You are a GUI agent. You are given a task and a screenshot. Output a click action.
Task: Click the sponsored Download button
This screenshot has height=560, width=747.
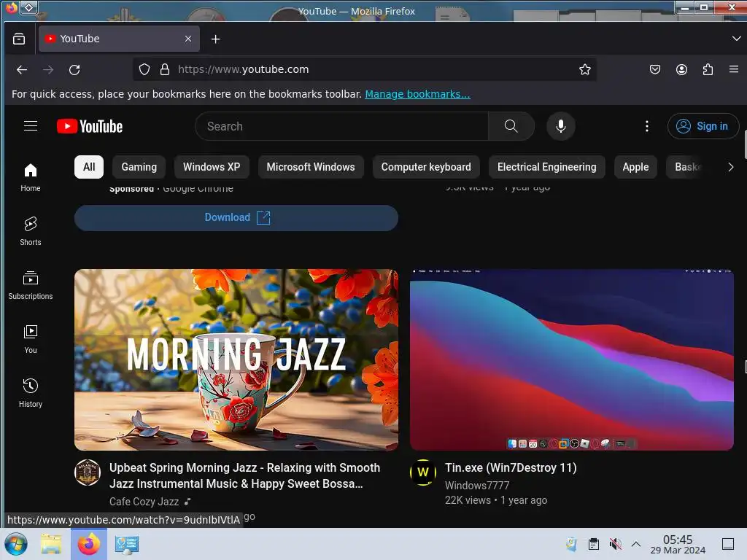236,217
